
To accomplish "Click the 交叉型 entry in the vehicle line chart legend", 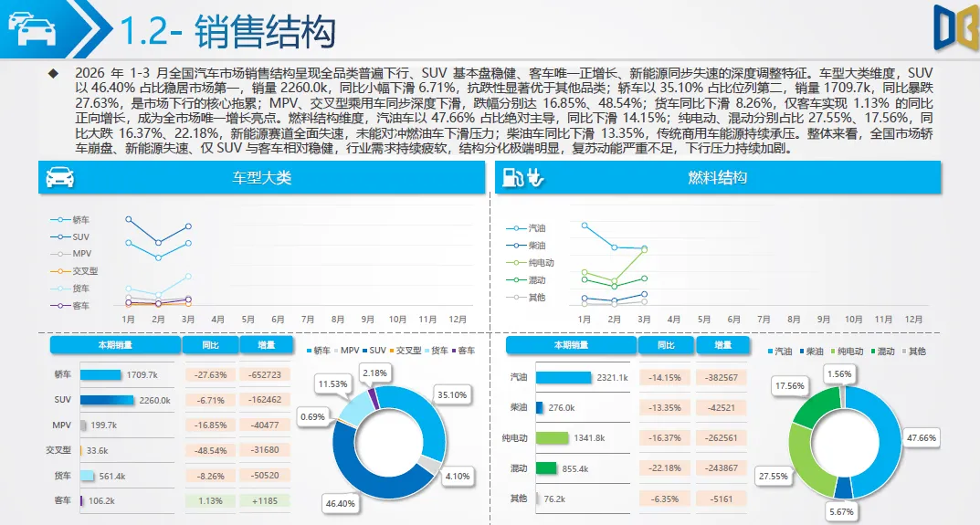I will [x=74, y=271].
